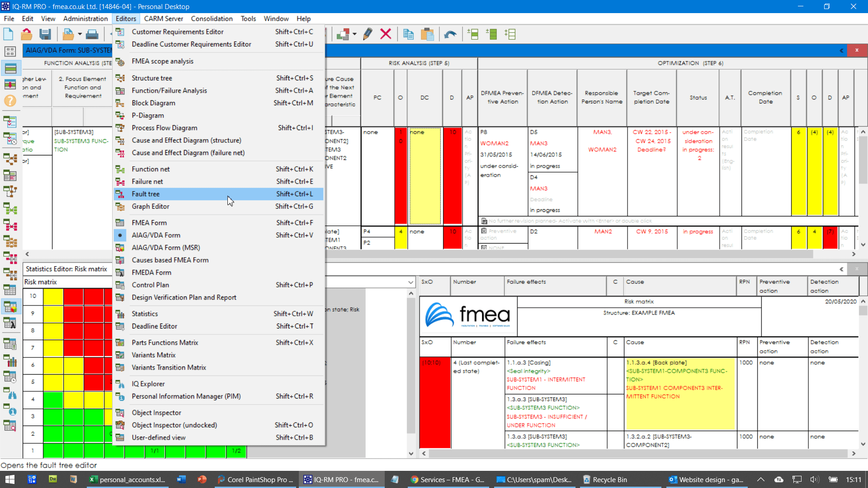This screenshot has height=488, width=868.
Task: Choose Fault tree from the Editors menu
Action: (146, 194)
